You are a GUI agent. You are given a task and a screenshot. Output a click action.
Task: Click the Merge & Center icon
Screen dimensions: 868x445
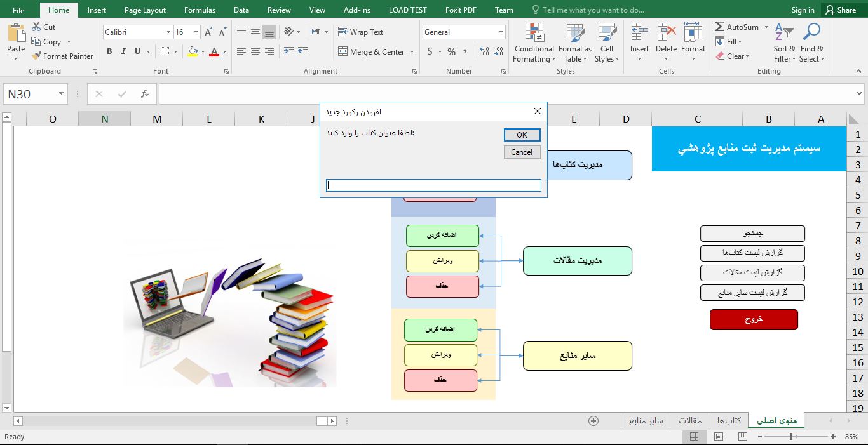coord(343,52)
